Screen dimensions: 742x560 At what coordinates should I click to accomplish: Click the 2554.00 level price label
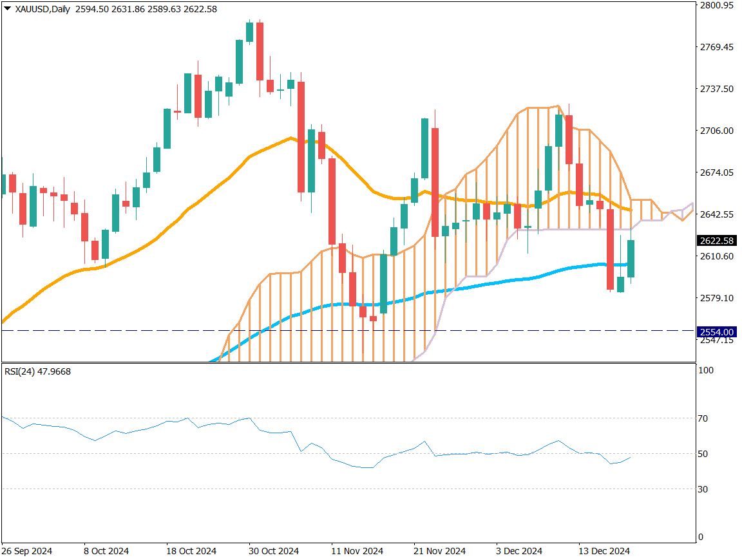(x=716, y=331)
